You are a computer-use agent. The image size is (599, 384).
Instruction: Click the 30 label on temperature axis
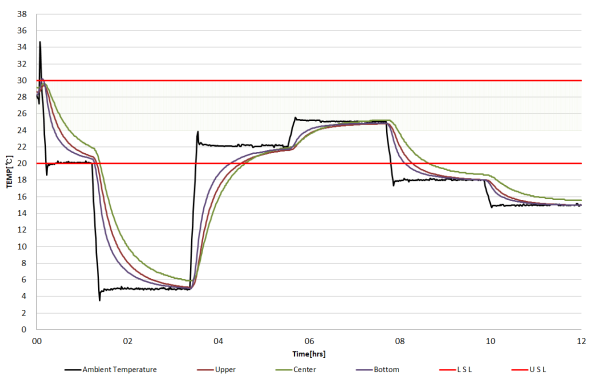tap(22, 80)
